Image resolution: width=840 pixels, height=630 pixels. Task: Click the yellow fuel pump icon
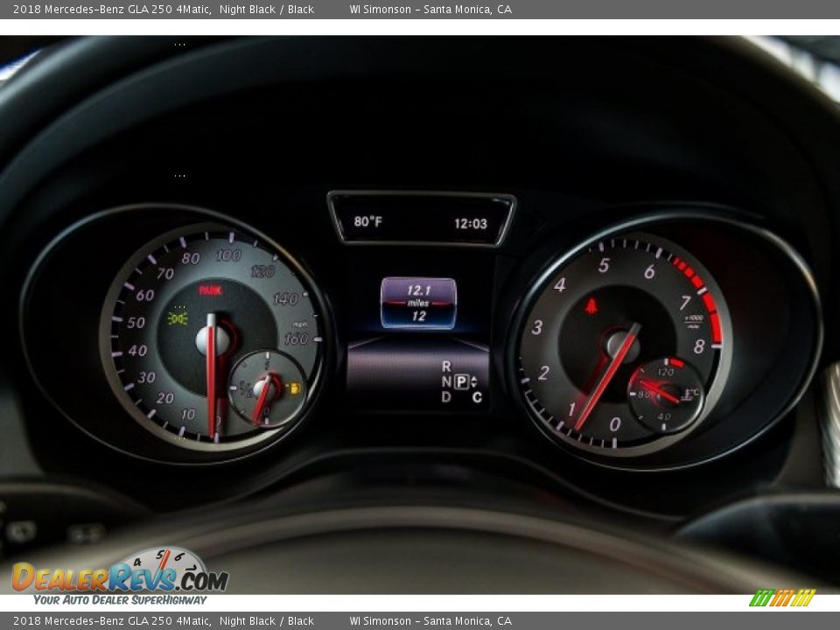pos(295,388)
